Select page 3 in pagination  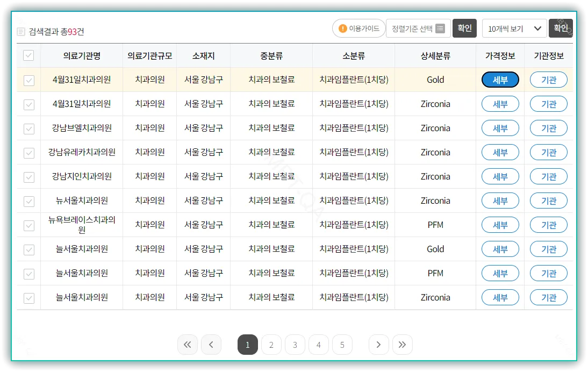point(295,345)
